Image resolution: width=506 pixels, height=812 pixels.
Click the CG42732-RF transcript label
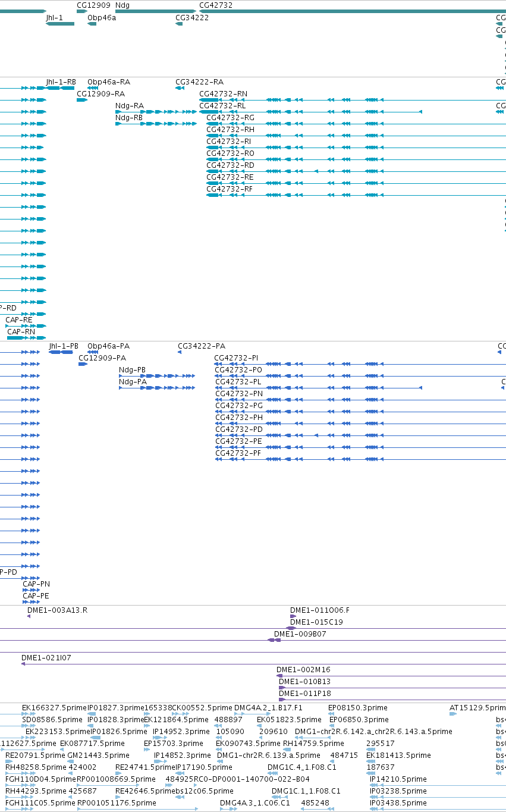[230, 189]
